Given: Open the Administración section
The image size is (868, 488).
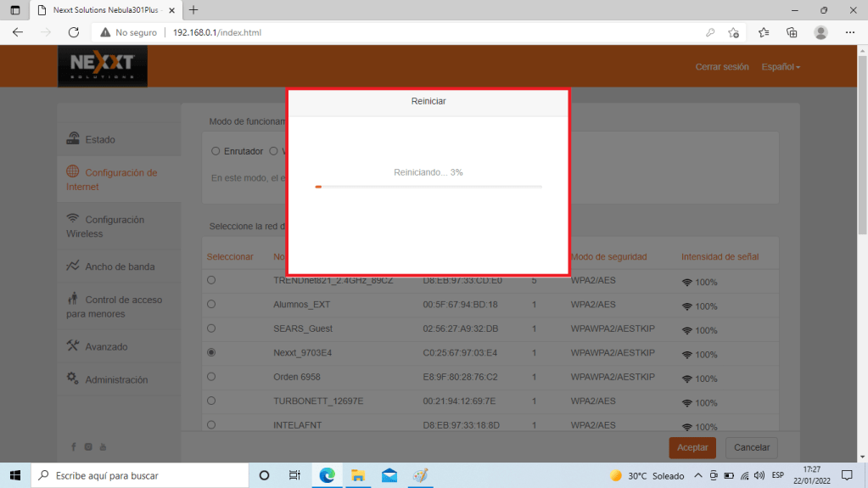Looking at the screenshot, I should point(116,379).
